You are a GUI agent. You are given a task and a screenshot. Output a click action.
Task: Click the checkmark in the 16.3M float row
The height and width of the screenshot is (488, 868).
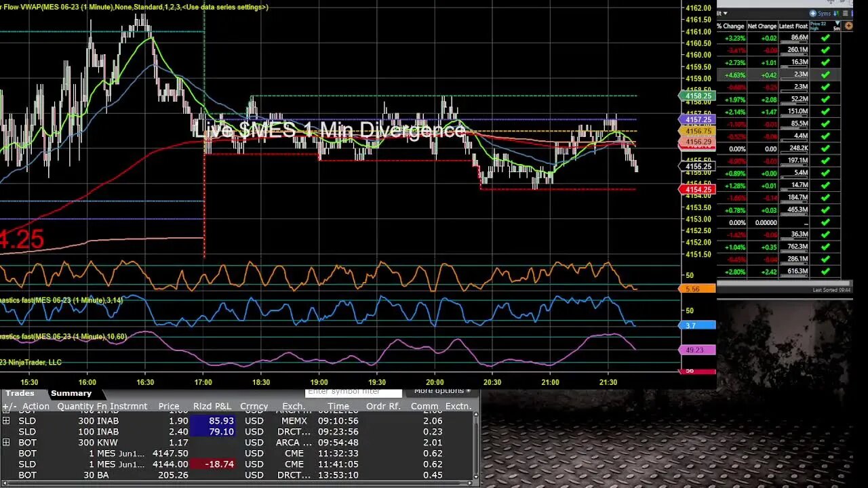tap(825, 62)
